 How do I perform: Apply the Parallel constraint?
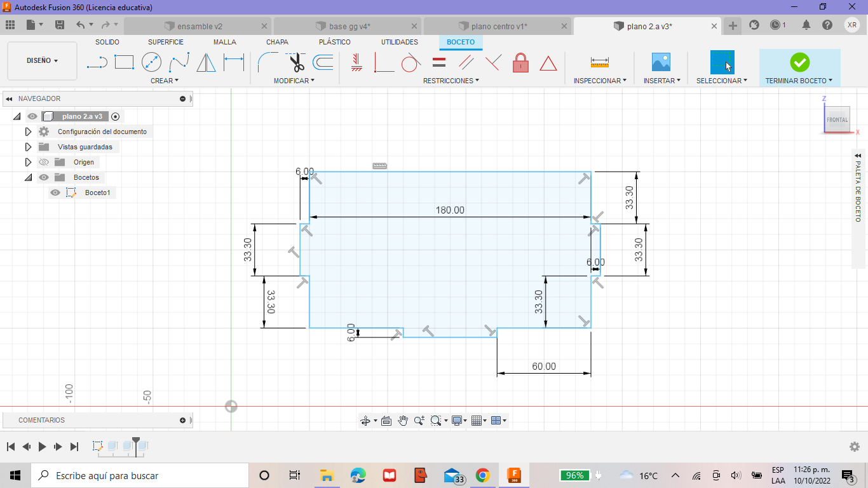(466, 63)
